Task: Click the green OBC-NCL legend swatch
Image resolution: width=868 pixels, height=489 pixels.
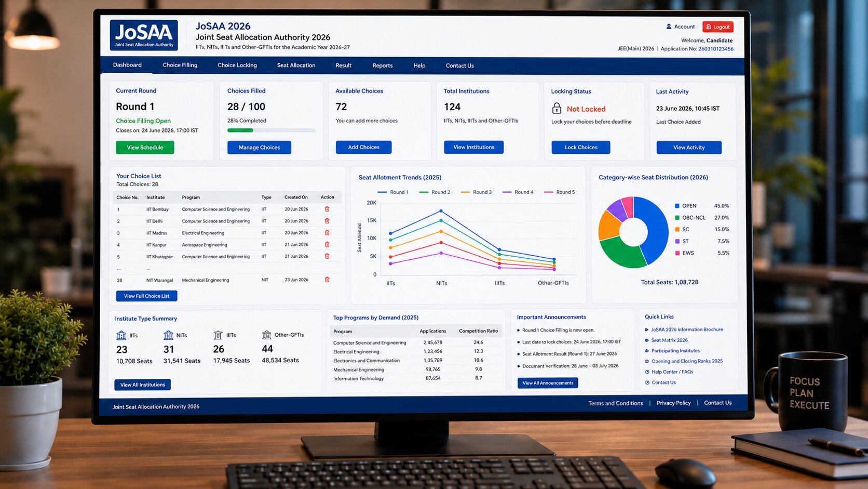Action: pos(677,218)
